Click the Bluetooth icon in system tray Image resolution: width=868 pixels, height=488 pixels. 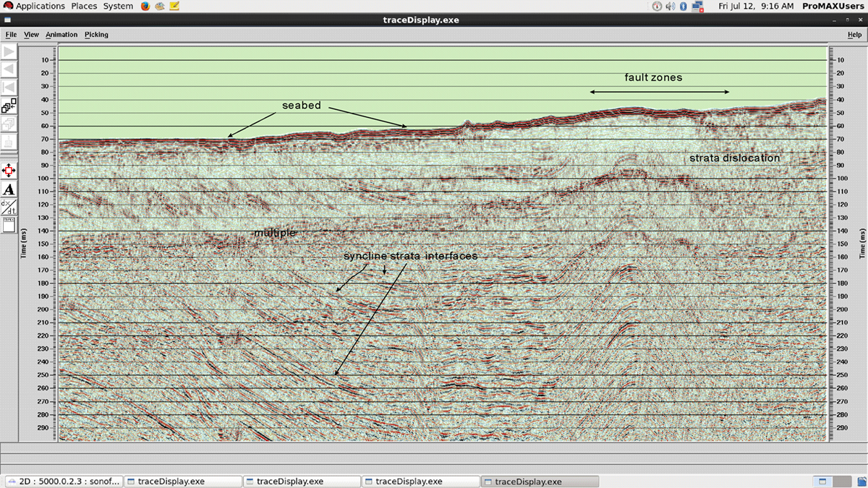[x=684, y=6]
